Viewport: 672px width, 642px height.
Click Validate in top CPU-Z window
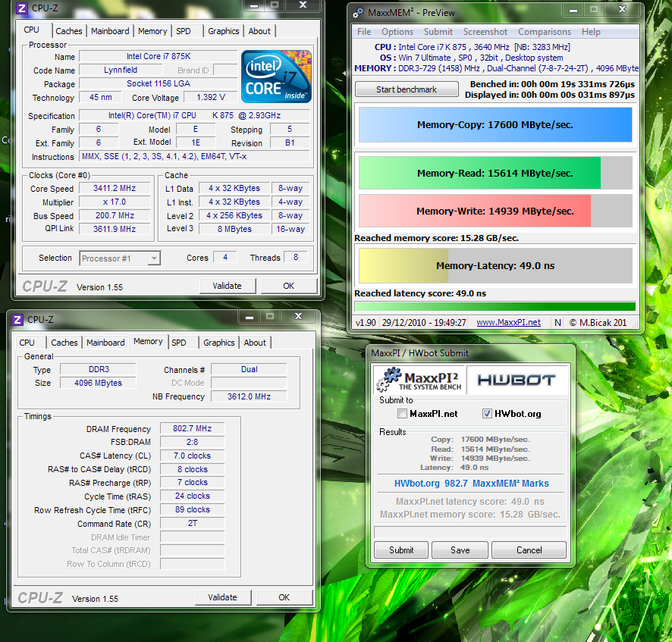[227, 286]
